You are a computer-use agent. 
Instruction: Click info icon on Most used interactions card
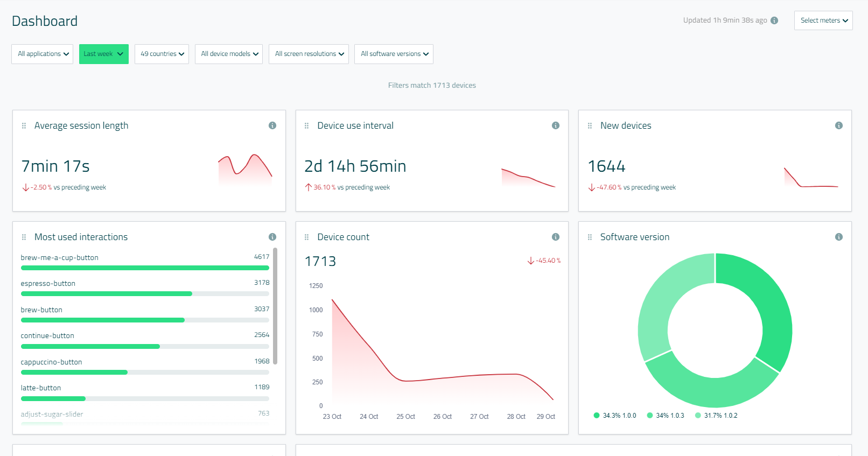coord(272,237)
